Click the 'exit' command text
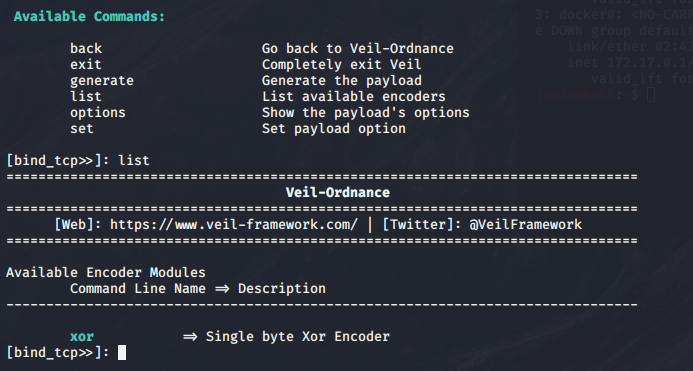The height and width of the screenshot is (371, 693). point(86,65)
